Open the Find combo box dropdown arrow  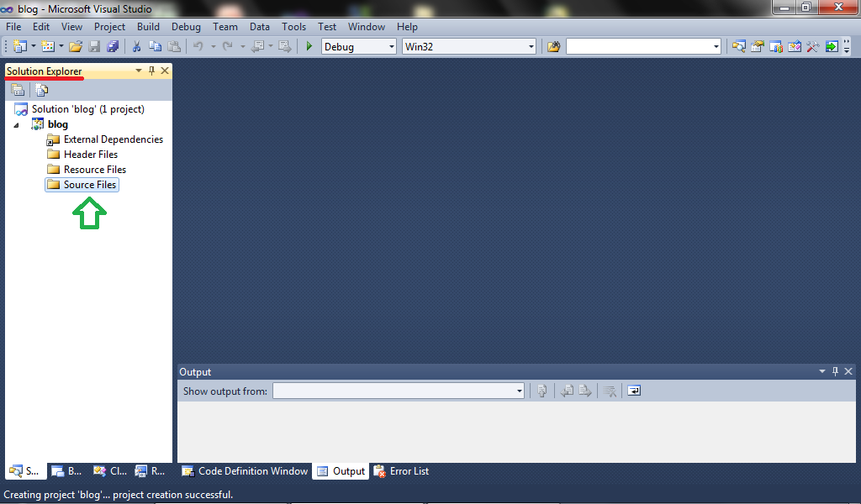coord(716,46)
